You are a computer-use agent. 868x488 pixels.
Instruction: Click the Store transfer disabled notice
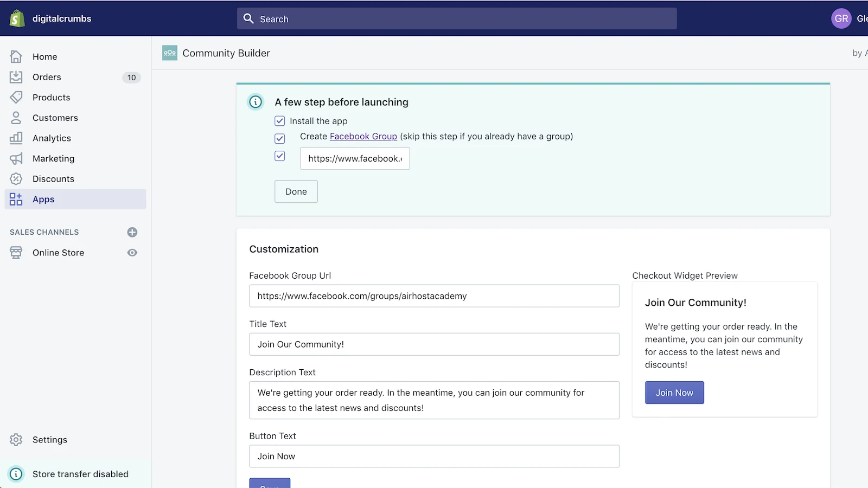tap(76, 474)
